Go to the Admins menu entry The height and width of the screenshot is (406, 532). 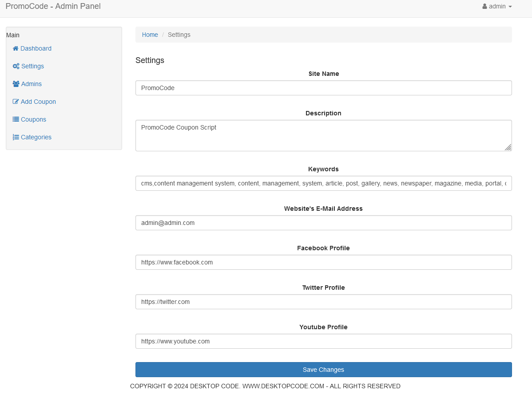pos(32,84)
